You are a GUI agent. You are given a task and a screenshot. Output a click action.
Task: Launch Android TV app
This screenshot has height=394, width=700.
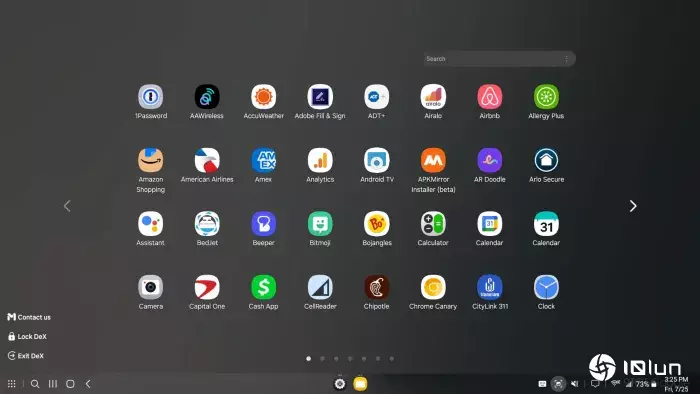point(376,160)
